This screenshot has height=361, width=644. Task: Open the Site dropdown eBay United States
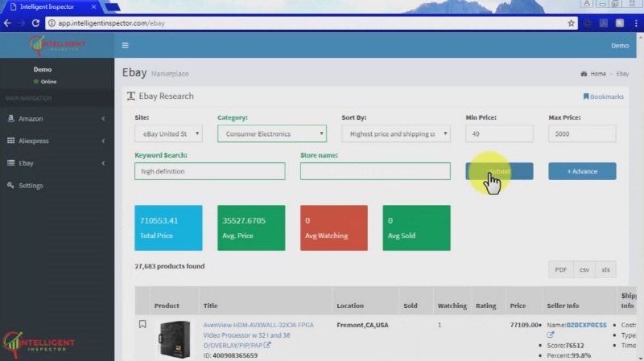click(168, 133)
